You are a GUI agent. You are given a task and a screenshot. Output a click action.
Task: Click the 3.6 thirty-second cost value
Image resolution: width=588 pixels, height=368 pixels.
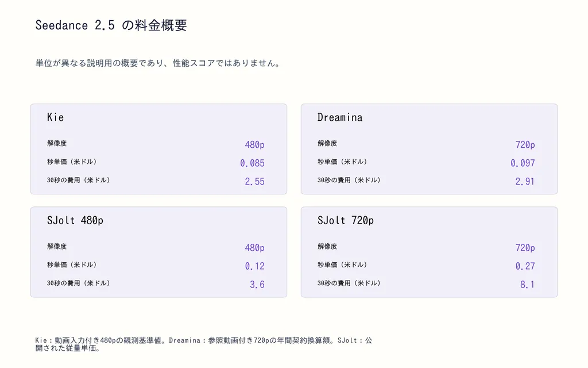click(x=257, y=285)
